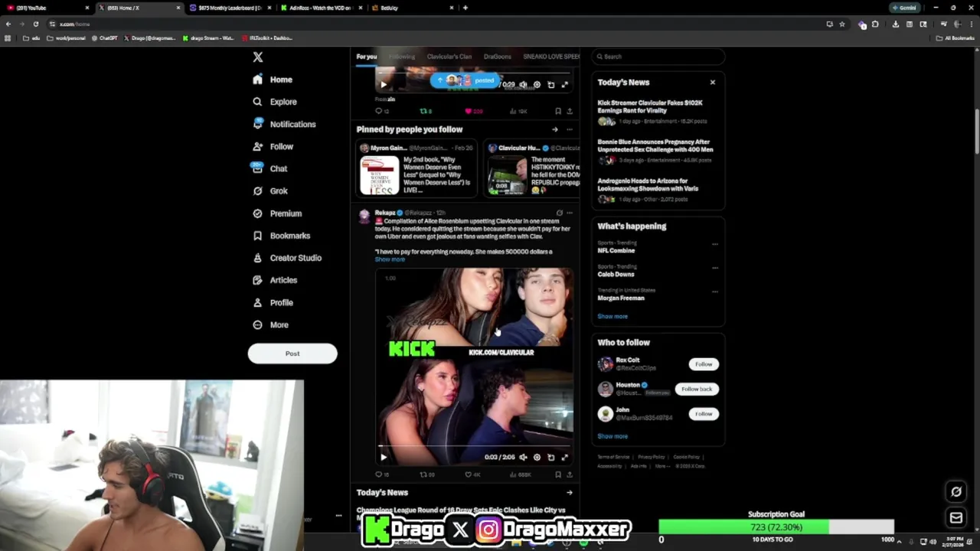Share the Rekapz post
Screen dimensions: 980x551
pos(570,474)
